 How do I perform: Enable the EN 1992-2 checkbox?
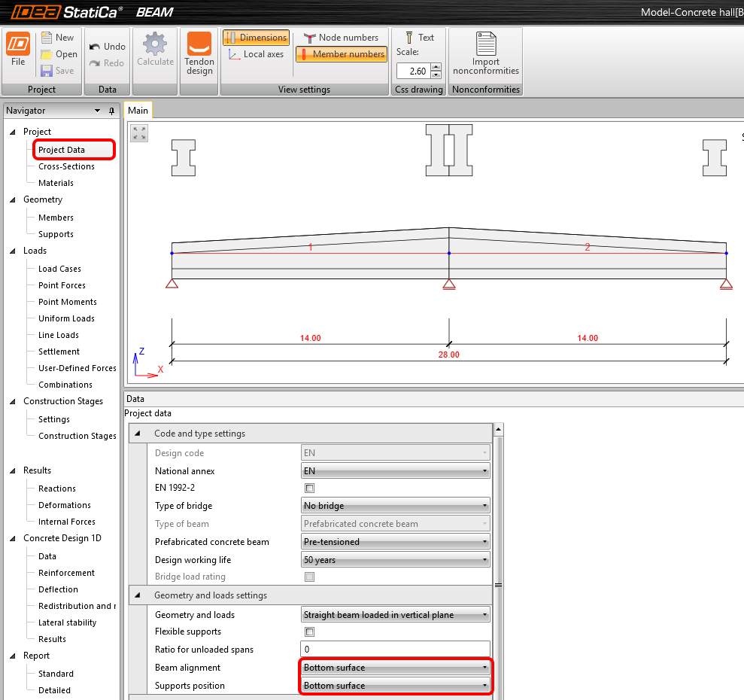coord(309,488)
